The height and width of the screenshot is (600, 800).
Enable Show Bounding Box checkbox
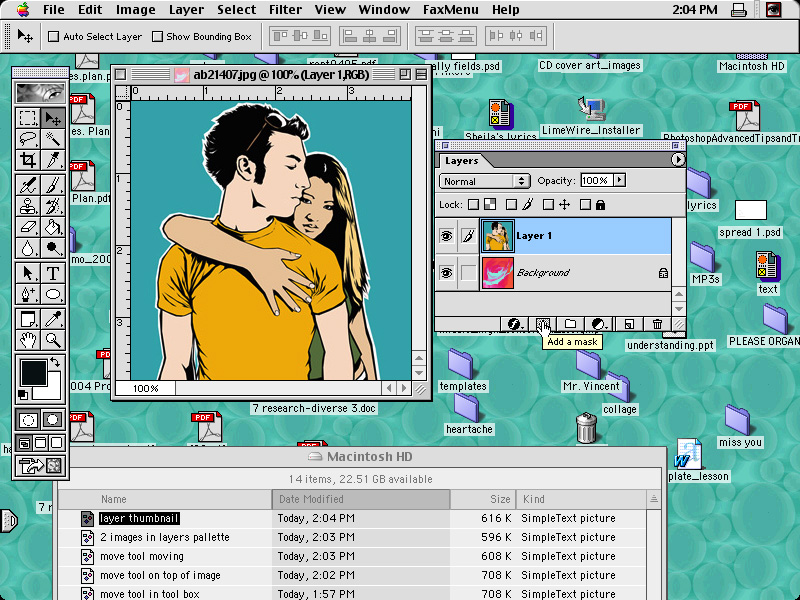(x=158, y=37)
